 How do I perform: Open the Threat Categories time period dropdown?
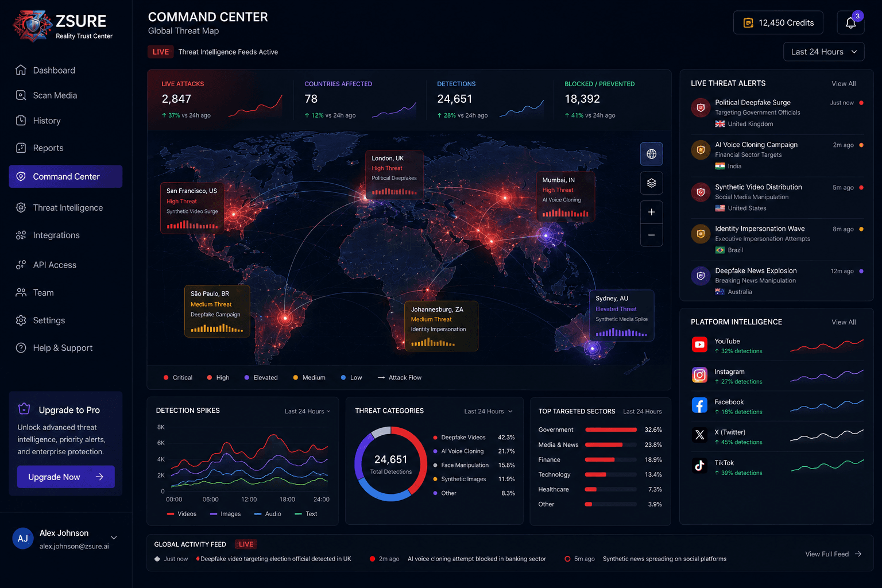point(488,411)
